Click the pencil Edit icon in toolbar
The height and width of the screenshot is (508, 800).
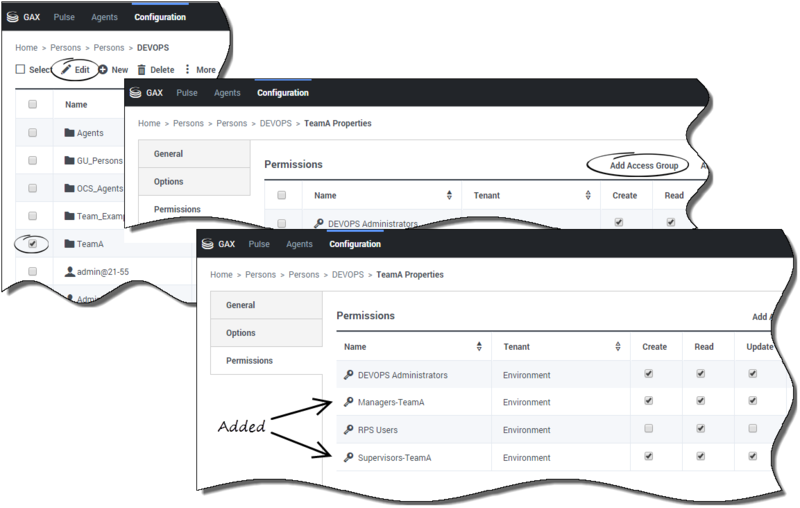66,70
